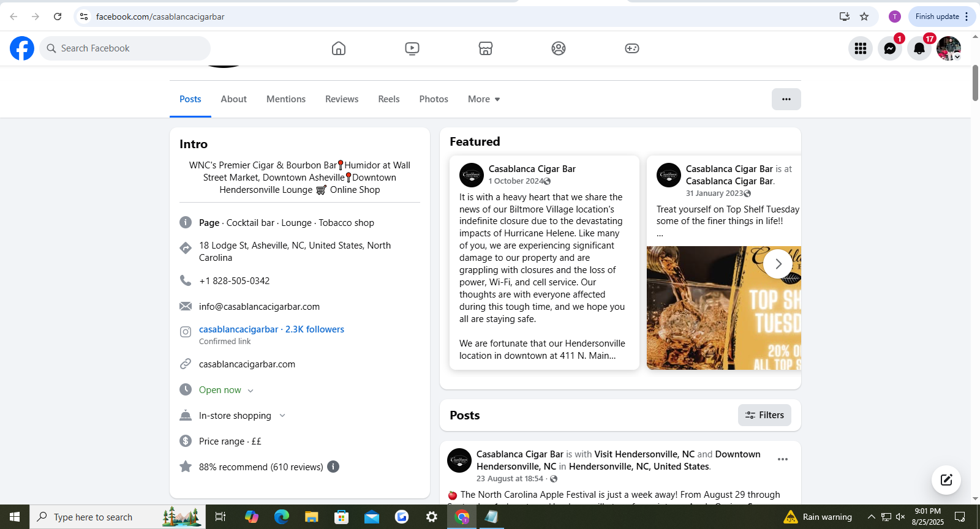Open Google Chrome on the taskbar
Image resolution: width=980 pixels, height=529 pixels.
pos(462,517)
